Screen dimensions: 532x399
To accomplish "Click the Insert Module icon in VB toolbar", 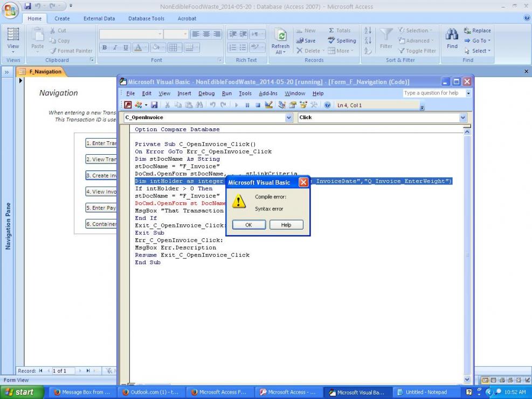I will pyautogui.click(x=138, y=105).
